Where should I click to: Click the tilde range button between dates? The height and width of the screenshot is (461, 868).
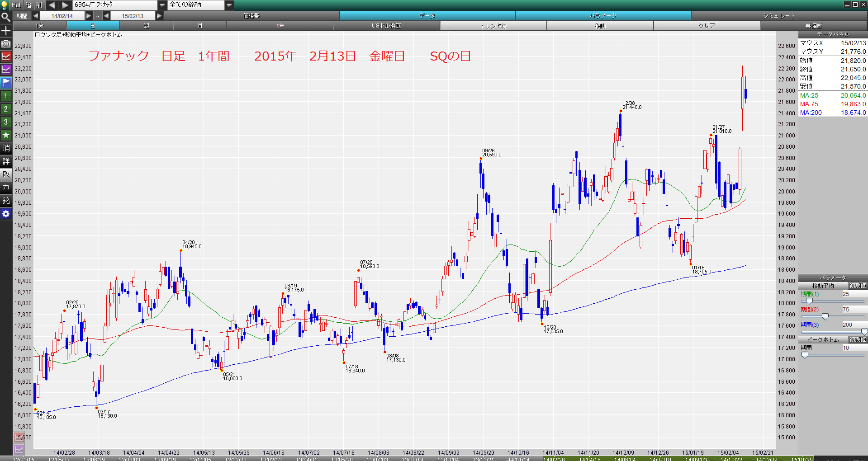98,16
